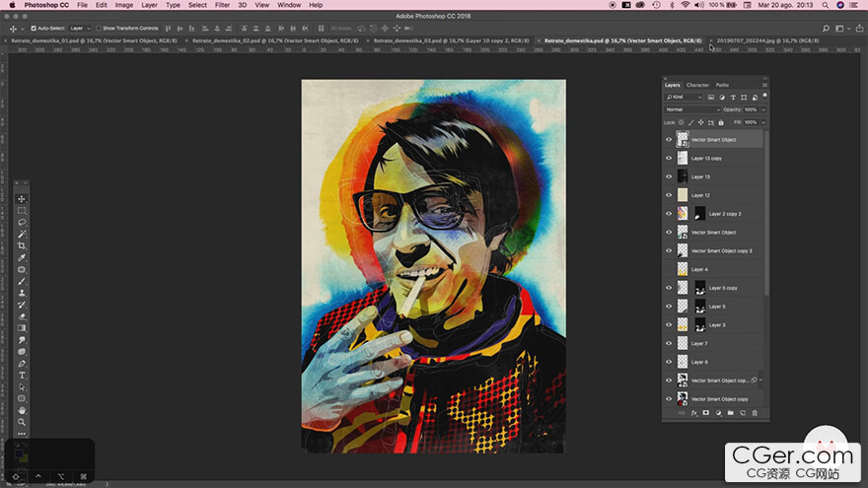The image size is (868, 488).
Task: Filter layers by type layers icon
Action: 733,98
